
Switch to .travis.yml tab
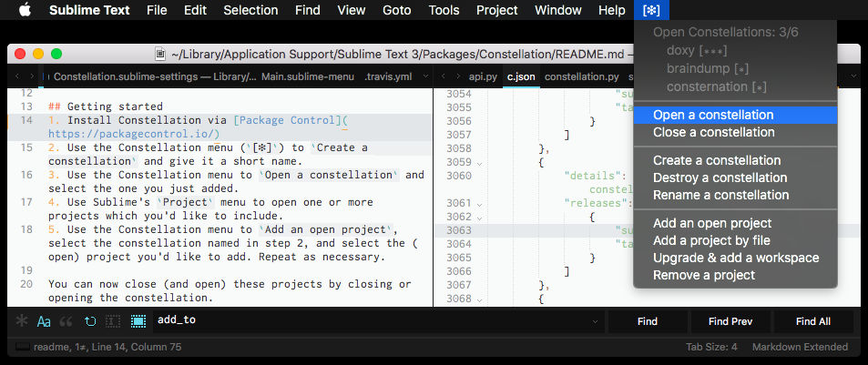point(388,76)
